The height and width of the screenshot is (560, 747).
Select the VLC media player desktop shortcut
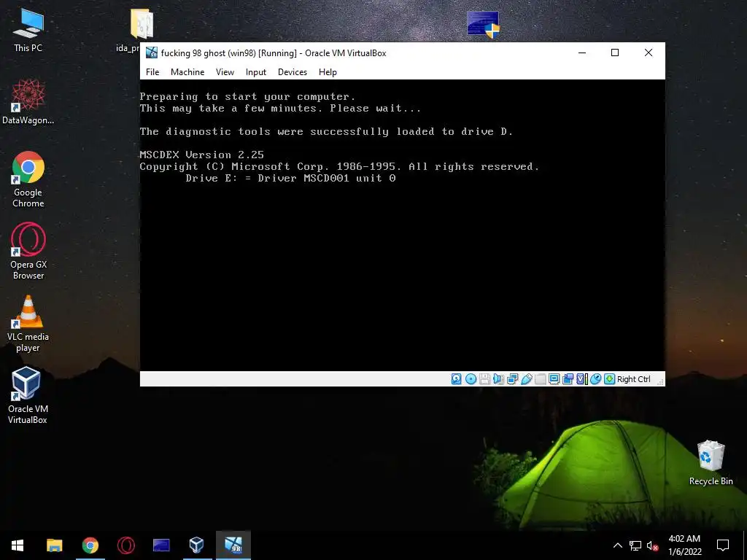pos(28,324)
